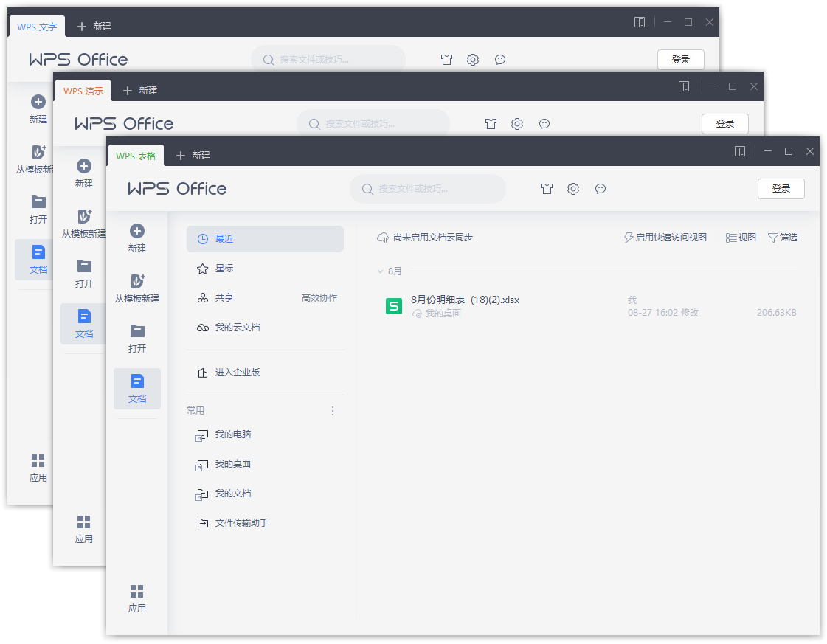Click the New (新建) plus icon in WPS 表格 sidebar
The height and width of the screenshot is (644, 827).
coord(137,231)
